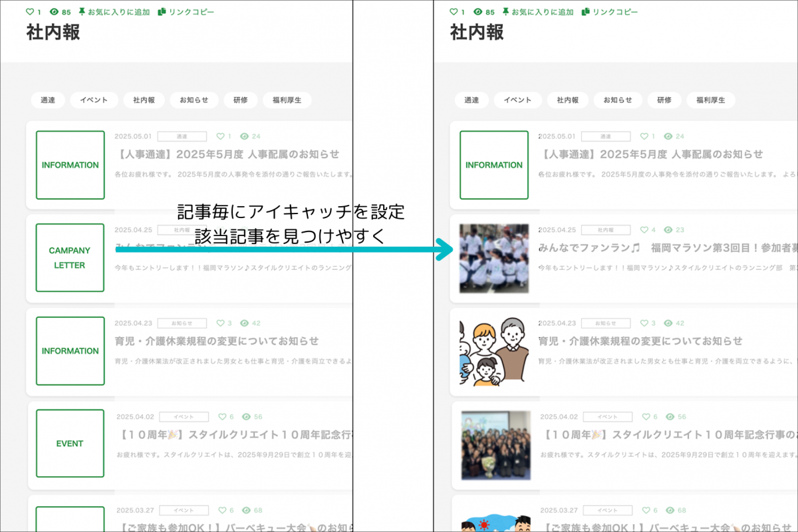Open 人事通達 2025年5月度 article in right panel

pos(650,154)
